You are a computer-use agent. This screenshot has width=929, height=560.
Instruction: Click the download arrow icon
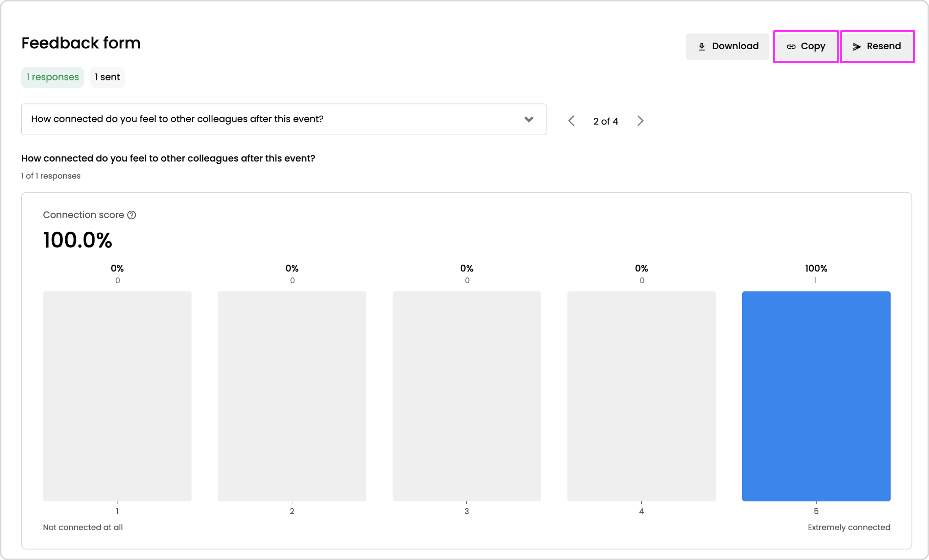pos(702,47)
